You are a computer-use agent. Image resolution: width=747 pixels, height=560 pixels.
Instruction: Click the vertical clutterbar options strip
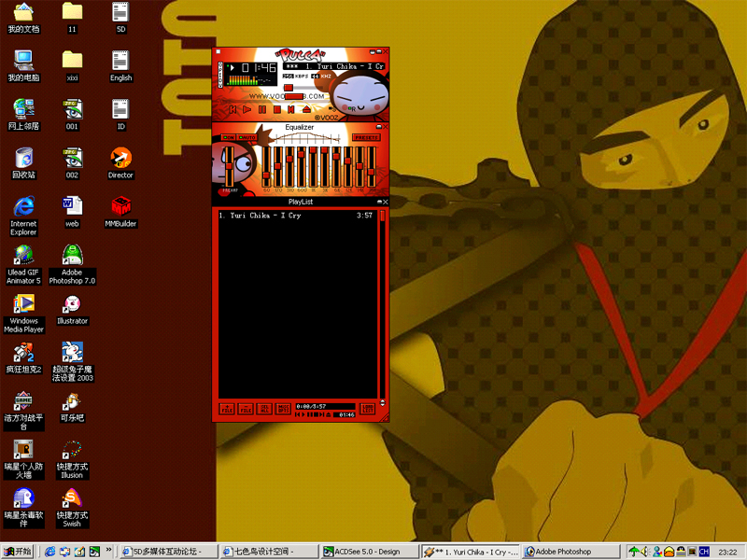pyautogui.click(x=220, y=75)
